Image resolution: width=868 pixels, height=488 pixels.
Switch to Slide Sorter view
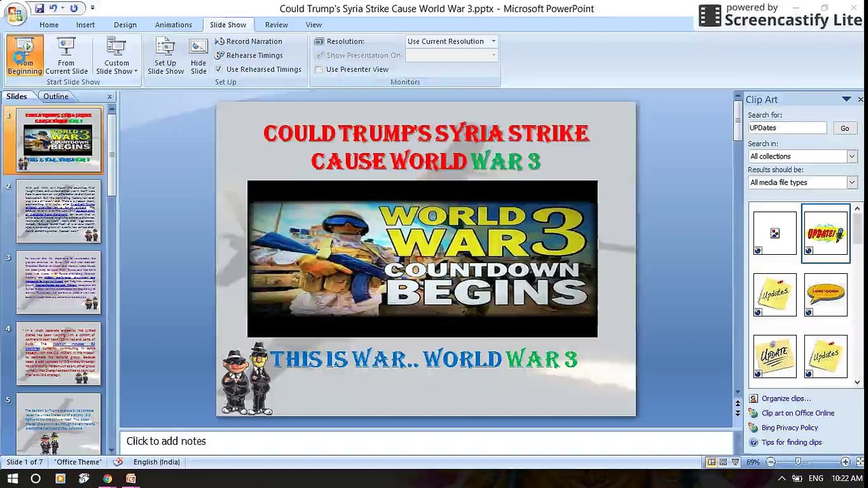click(723, 462)
